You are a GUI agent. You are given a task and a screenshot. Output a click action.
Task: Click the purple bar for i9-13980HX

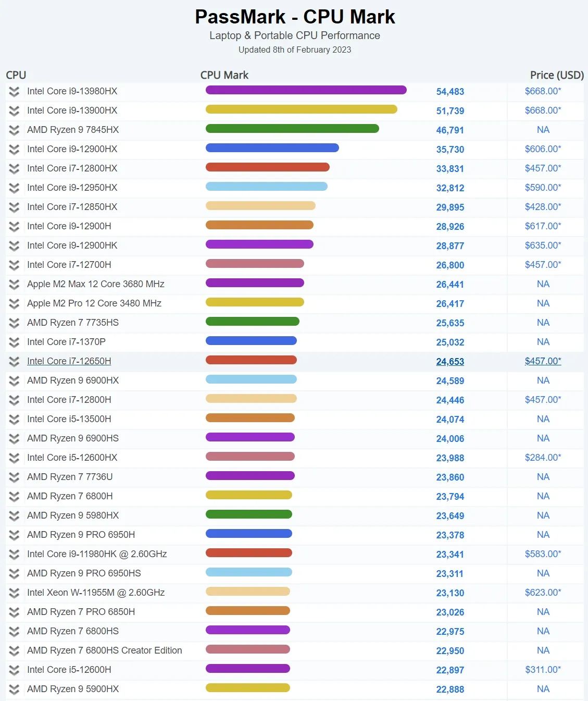pyautogui.click(x=306, y=90)
